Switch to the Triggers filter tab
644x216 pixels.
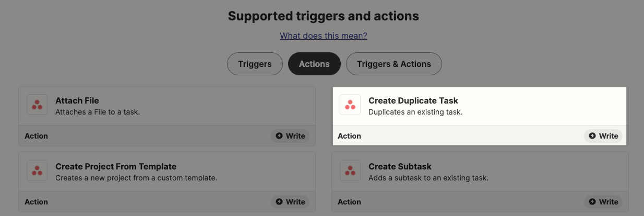pos(255,64)
